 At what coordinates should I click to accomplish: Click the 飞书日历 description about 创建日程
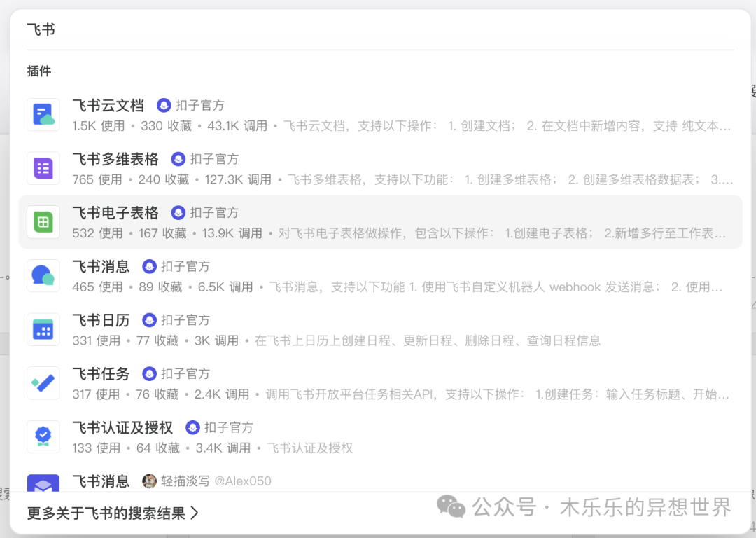428,340
